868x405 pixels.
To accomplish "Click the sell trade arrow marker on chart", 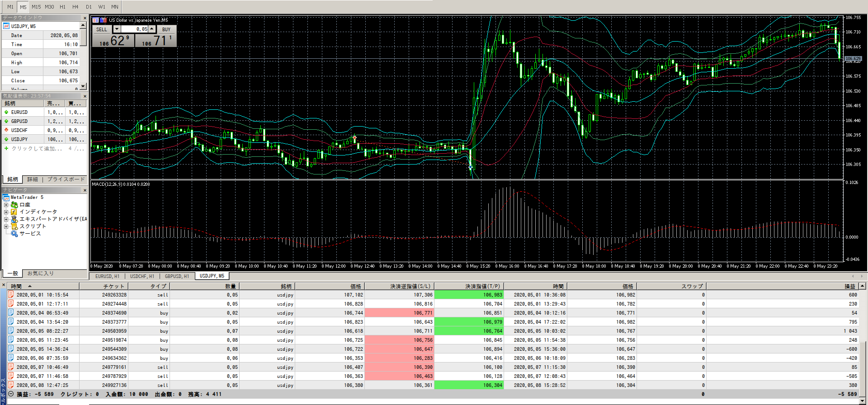I will pyautogui.click(x=354, y=138).
